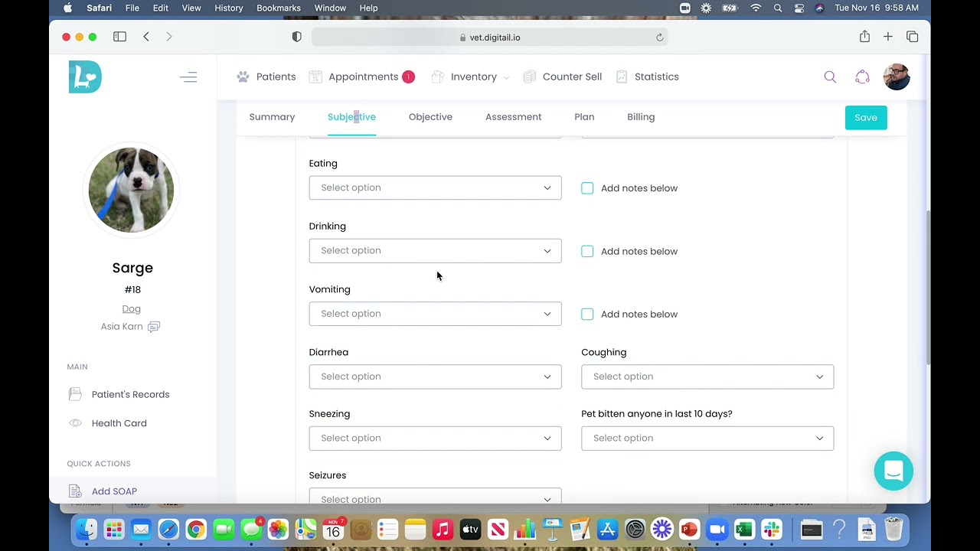Viewport: 980px width, 551px height.
Task: Show Safari tab overview icon
Action: [912, 37]
